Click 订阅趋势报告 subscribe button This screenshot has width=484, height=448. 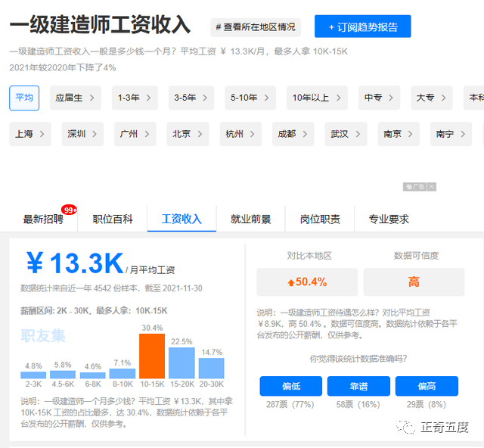pyautogui.click(x=362, y=26)
